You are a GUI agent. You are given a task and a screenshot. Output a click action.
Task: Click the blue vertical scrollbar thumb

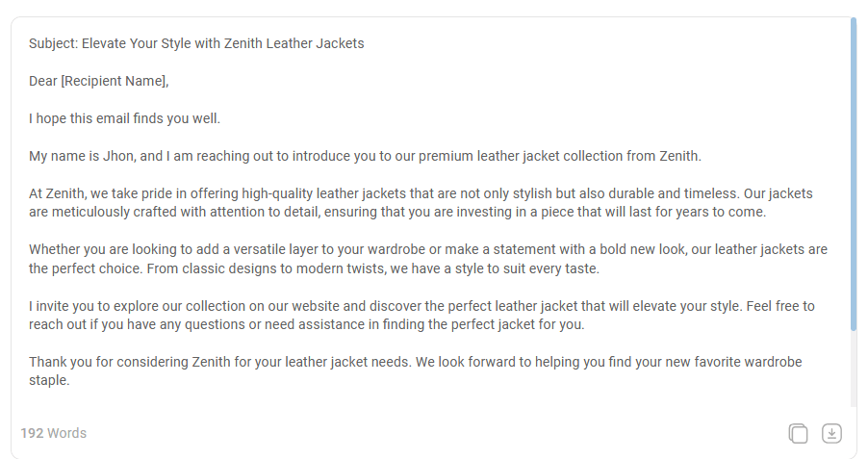(x=853, y=174)
